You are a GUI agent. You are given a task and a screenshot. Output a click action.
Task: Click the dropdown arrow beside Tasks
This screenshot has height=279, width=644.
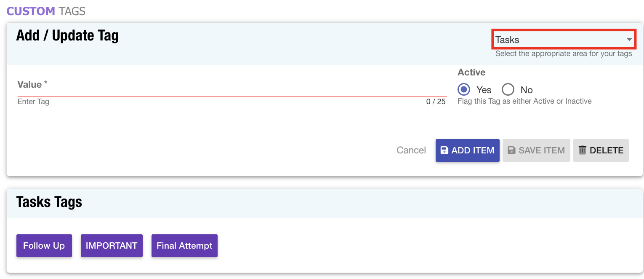[x=629, y=40]
